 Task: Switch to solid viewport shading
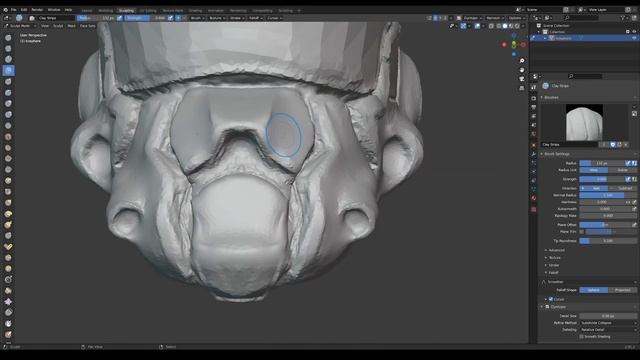(x=505, y=26)
